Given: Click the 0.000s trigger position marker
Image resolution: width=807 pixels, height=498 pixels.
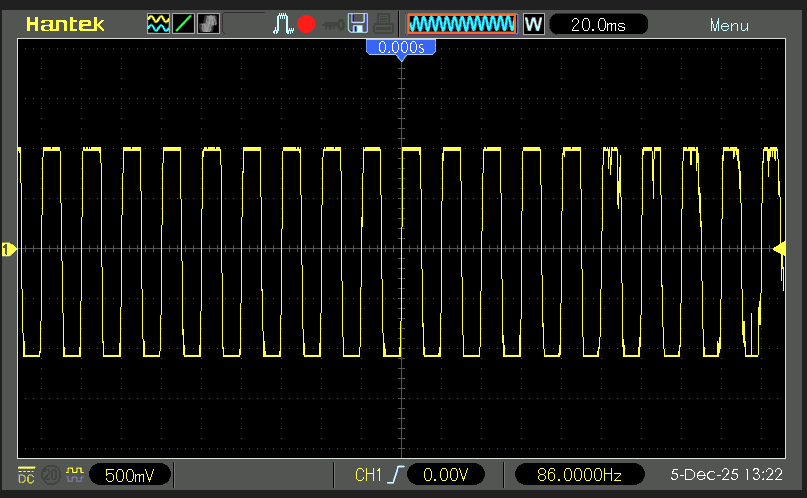Looking at the screenshot, I should point(401,47).
